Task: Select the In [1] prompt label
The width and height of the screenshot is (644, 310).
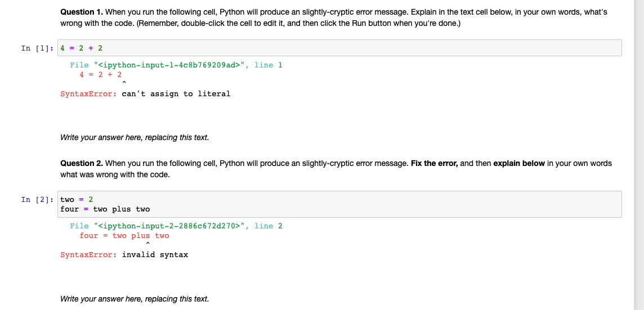Action: click(38, 48)
